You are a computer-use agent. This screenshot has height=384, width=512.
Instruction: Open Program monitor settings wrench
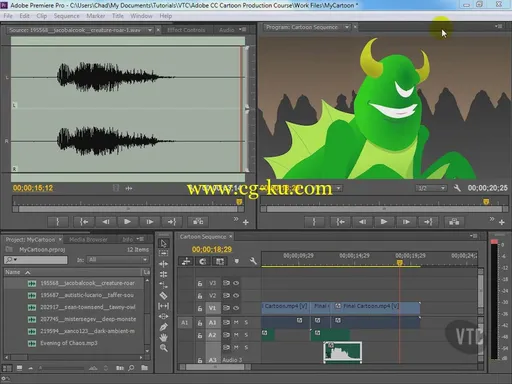click(x=457, y=188)
